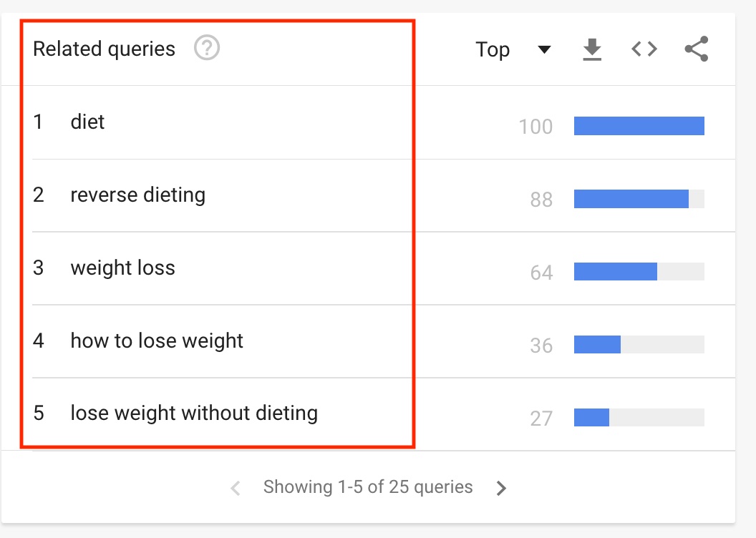Image resolution: width=756 pixels, height=538 pixels.
Task: Open the Top sorting menu label
Action: 493,49
